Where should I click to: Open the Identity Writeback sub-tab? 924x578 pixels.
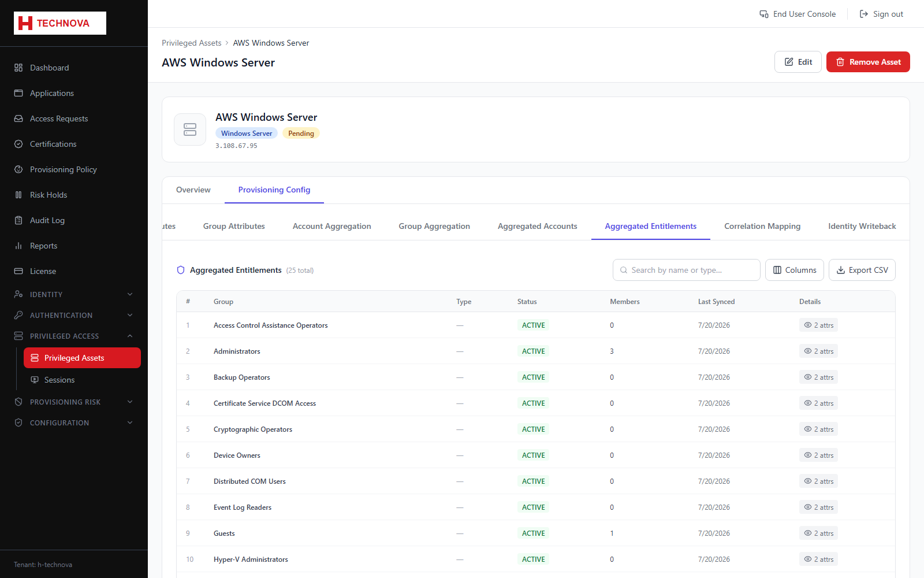(x=862, y=226)
